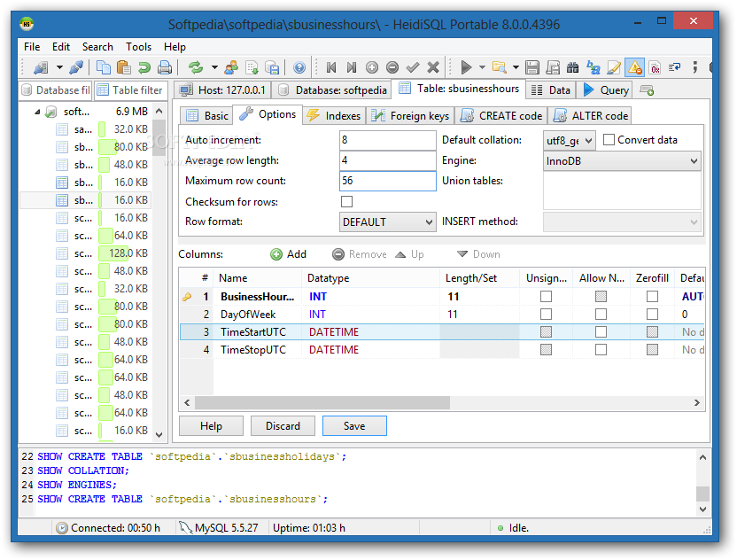Click the binoculars Find icon
The width and height of the screenshot is (737, 560).
tap(572, 67)
